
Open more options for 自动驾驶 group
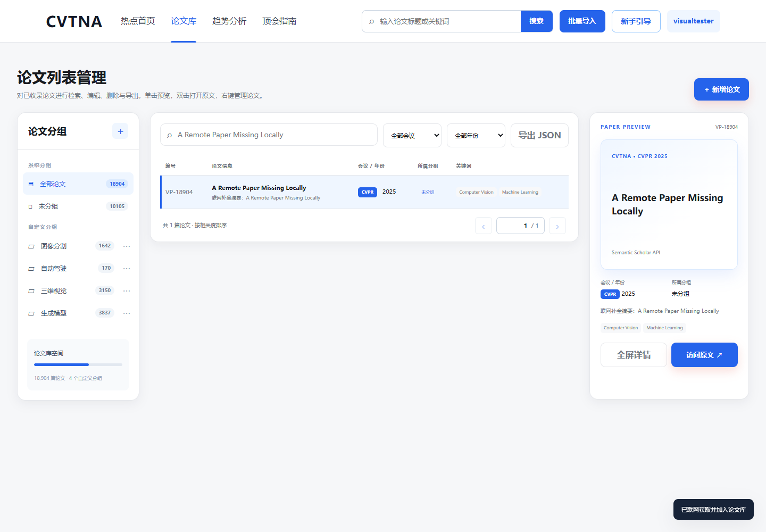[127, 269]
